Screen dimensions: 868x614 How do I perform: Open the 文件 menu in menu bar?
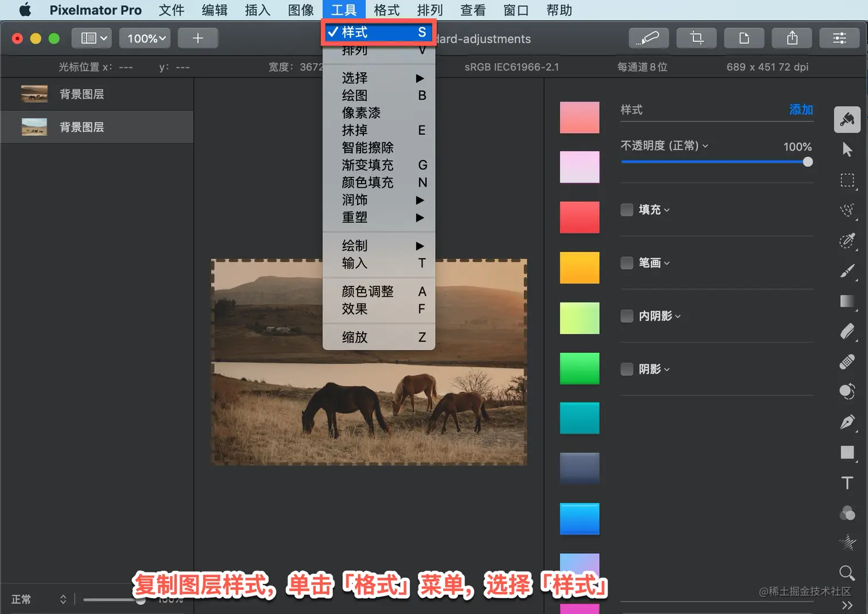(172, 10)
